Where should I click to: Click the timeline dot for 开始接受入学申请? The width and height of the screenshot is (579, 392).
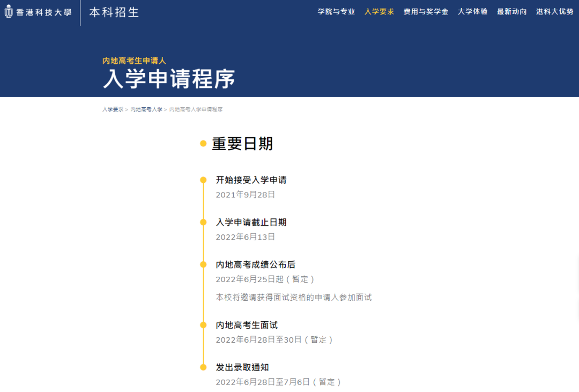[202, 180]
